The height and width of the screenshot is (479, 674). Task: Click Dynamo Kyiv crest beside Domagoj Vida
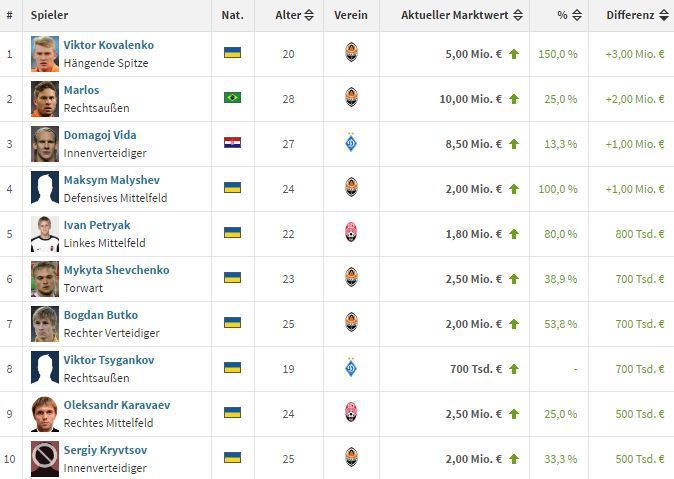coord(351,143)
